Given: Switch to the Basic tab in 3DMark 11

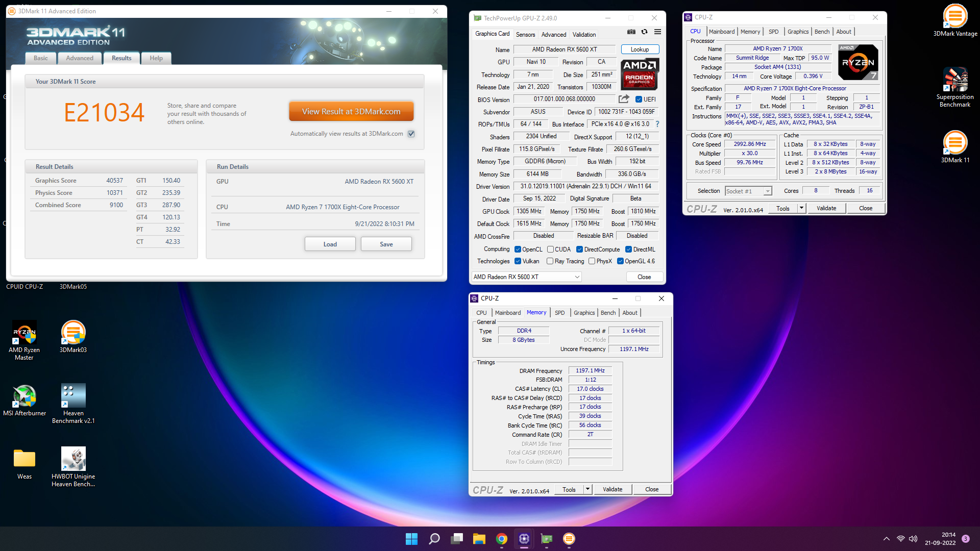Looking at the screenshot, I should 41,58.
